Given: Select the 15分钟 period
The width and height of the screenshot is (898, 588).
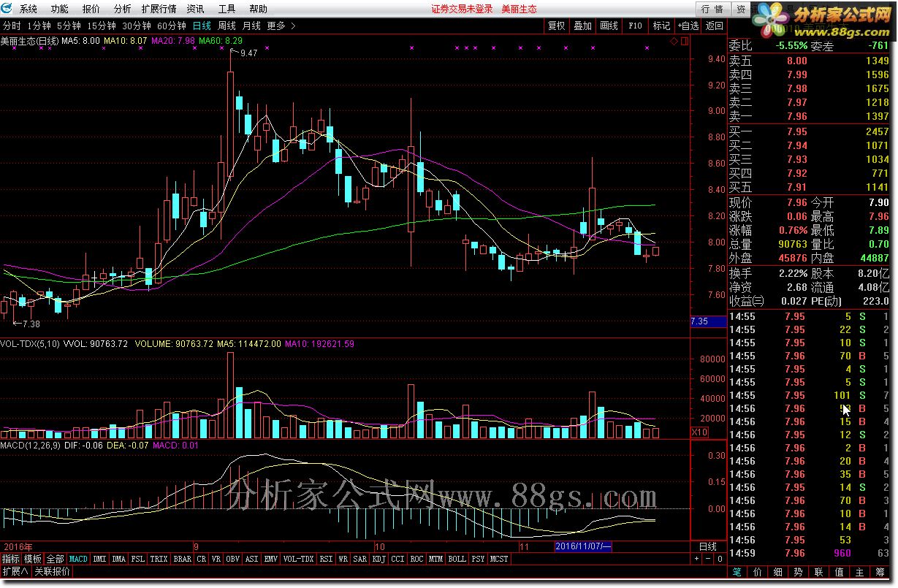Looking at the screenshot, I should [x=102, y=26].
